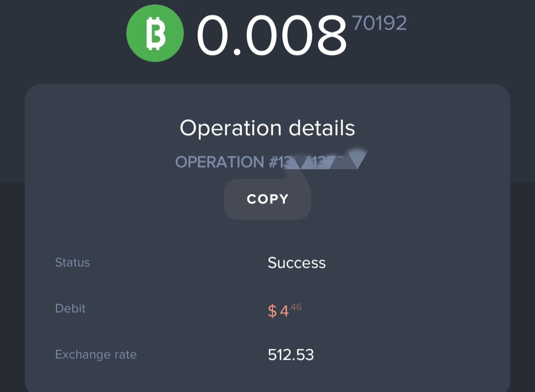Viewport: 535px width, 392px height.
Task: Select the Success status value
Action: click(x=297, y=263)
